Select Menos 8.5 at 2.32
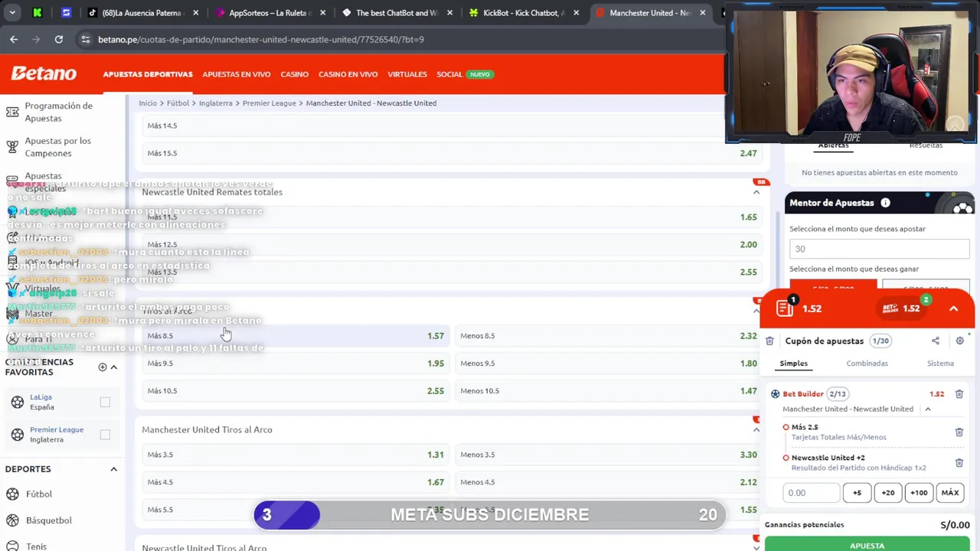 [x=609, y=336]
